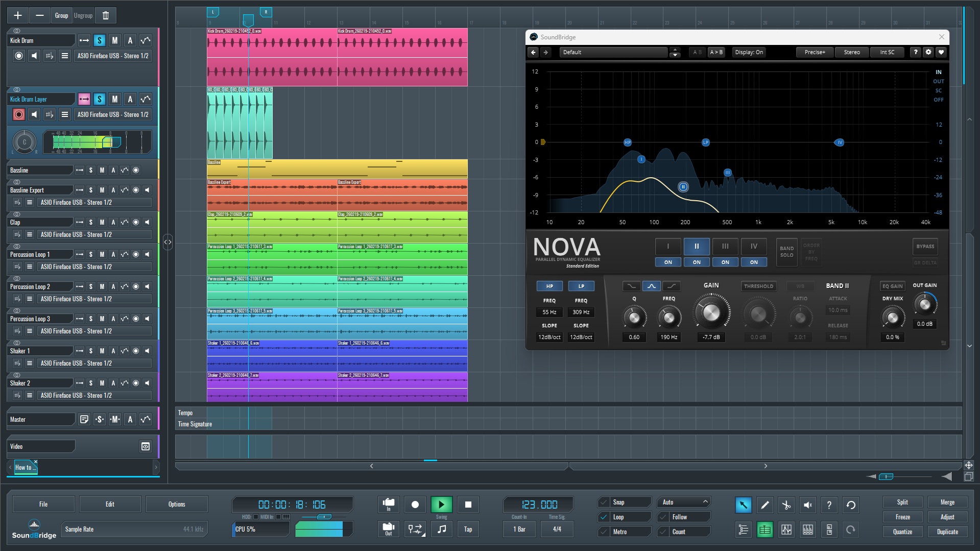Remove a track with the minus icon
Image resolution: width=980 pixels, height=551 pixels.
(39, 15)
